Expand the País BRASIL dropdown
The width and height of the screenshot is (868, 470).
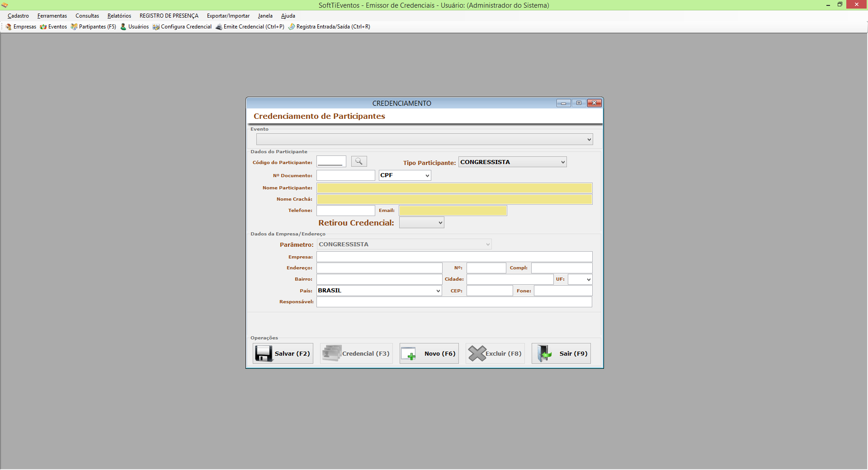tap(438, 291)
